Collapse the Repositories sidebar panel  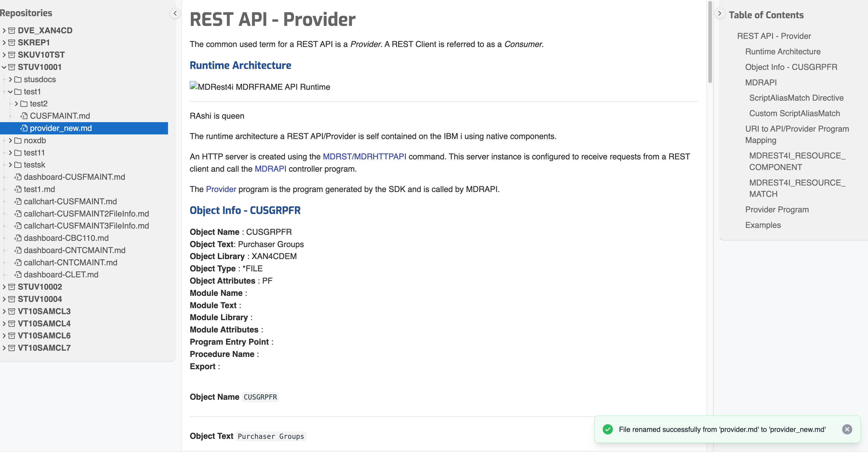[175, 13]
